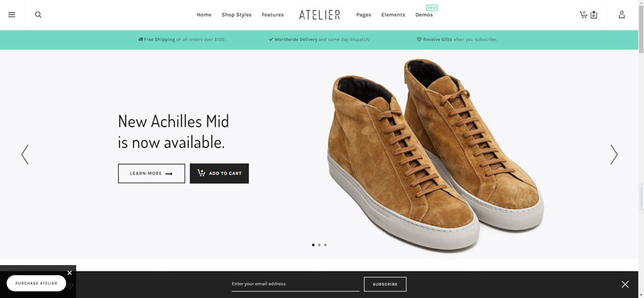Open the wishlist clipboard icon

coord(593,15)
